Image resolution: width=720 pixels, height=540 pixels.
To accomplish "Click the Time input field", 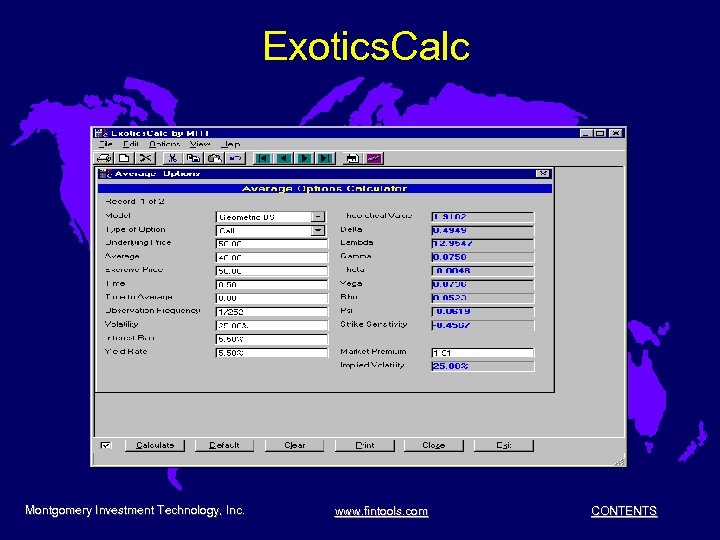I will (x=272, y=285).
